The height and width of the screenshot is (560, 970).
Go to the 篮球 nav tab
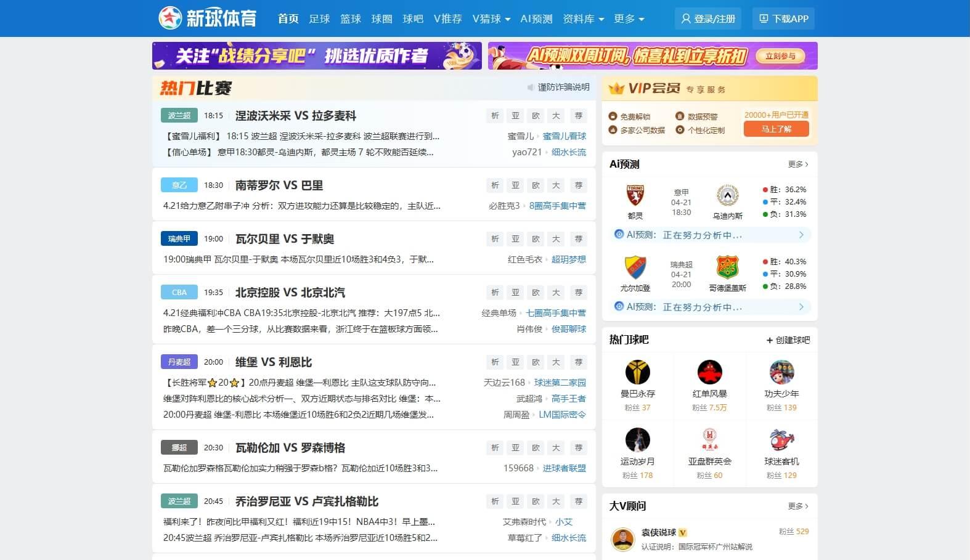tap(350, 19)
